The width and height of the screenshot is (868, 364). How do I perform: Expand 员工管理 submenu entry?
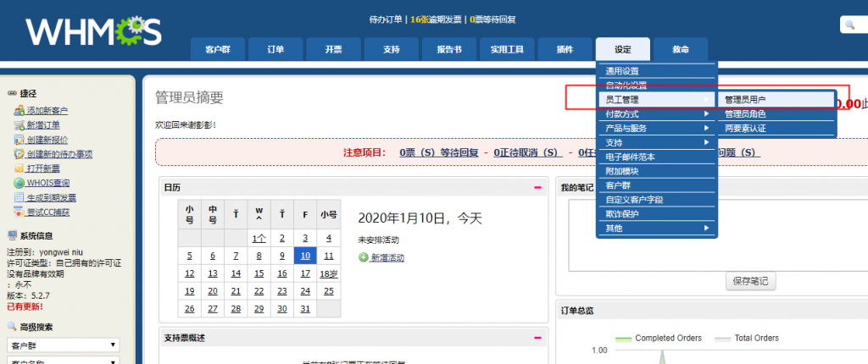657,100
